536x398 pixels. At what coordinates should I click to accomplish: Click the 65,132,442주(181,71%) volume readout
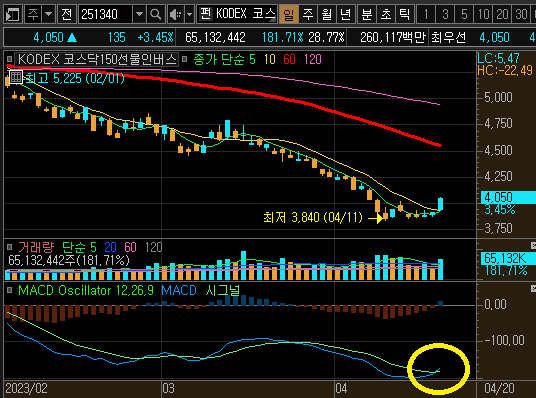pyautogui.click(x=69, y=261)
